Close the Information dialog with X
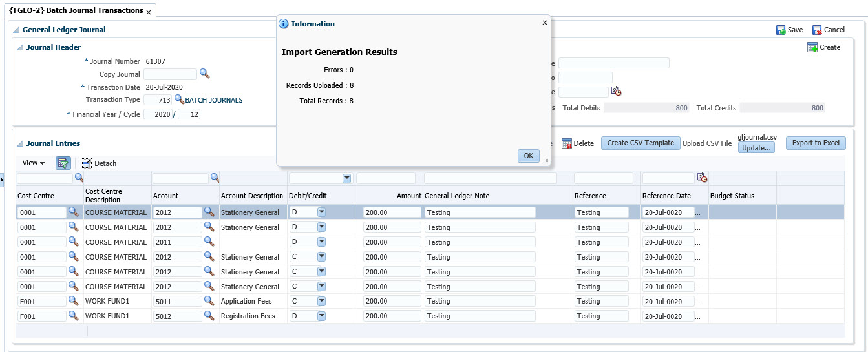The height and width of the screenshot is (352, 868). [544, 23]
